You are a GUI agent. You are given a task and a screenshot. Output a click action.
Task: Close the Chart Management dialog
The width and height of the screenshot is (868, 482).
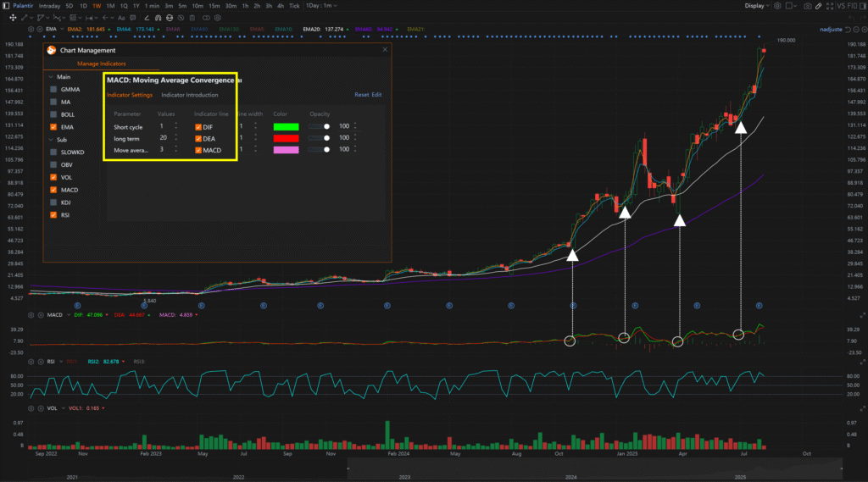click(386, 50)
